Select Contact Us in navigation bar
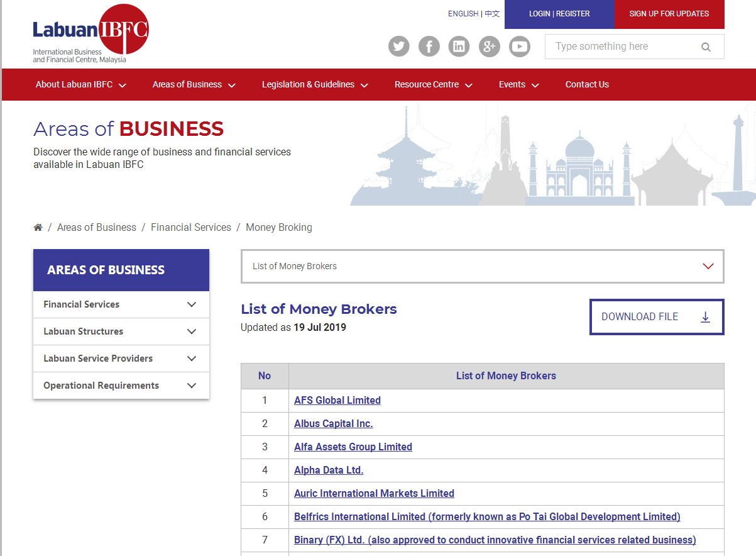This screenshot has width=756, height=556. coord(587,84)
